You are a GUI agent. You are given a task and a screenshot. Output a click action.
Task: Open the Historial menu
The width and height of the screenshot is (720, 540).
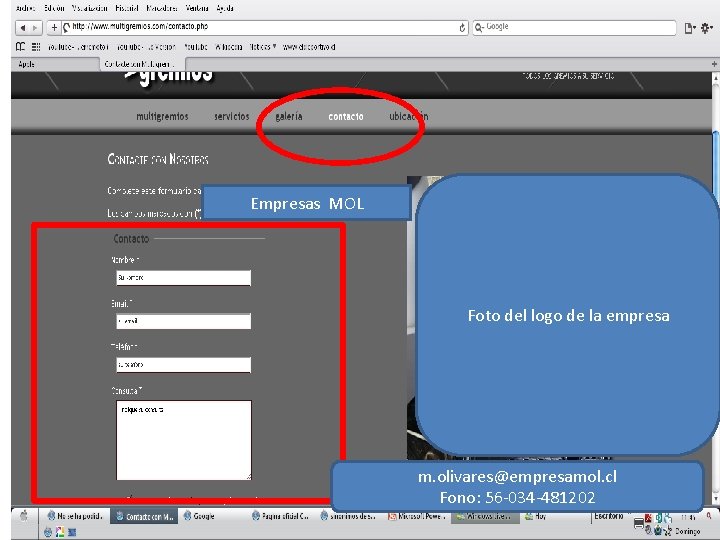click(x=127, y=8)
